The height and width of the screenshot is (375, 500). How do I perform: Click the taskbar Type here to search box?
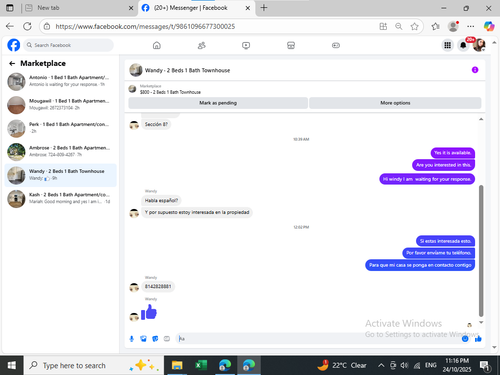93,365
